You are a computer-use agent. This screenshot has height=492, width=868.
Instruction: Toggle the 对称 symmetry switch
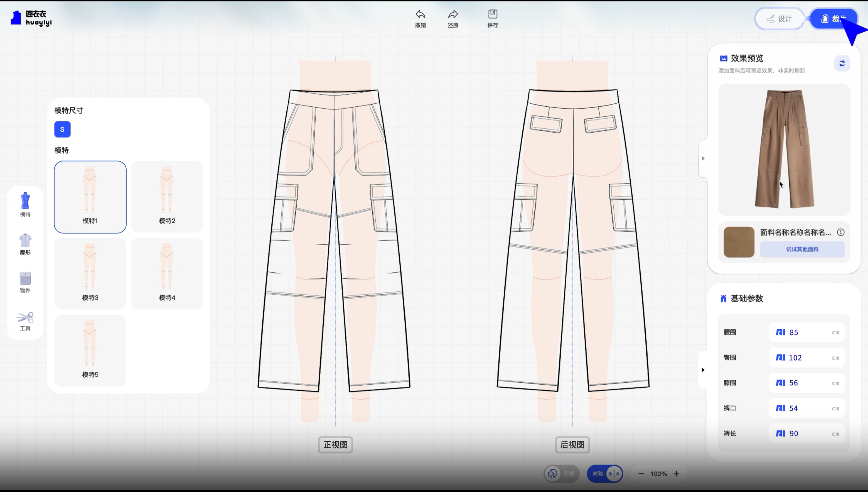(605, 474)
